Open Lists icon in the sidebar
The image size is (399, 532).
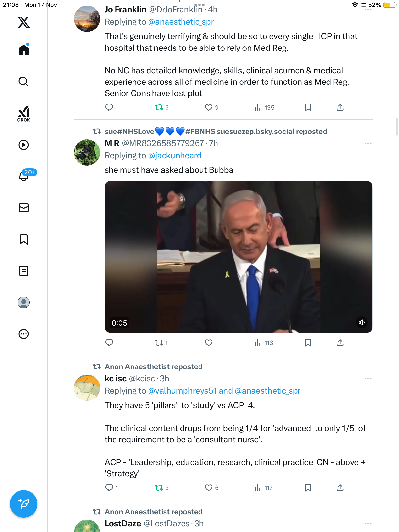[x=24, y=271]
